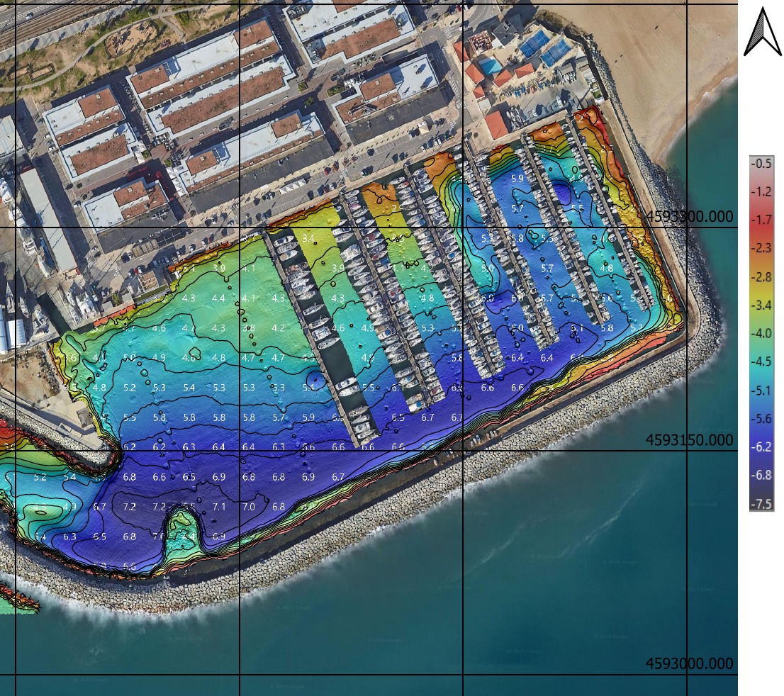The height and width of the screenshot is (696, 784).
Task: Pick the -6.2 blue legend entry
Action: [x=762, y=447]
